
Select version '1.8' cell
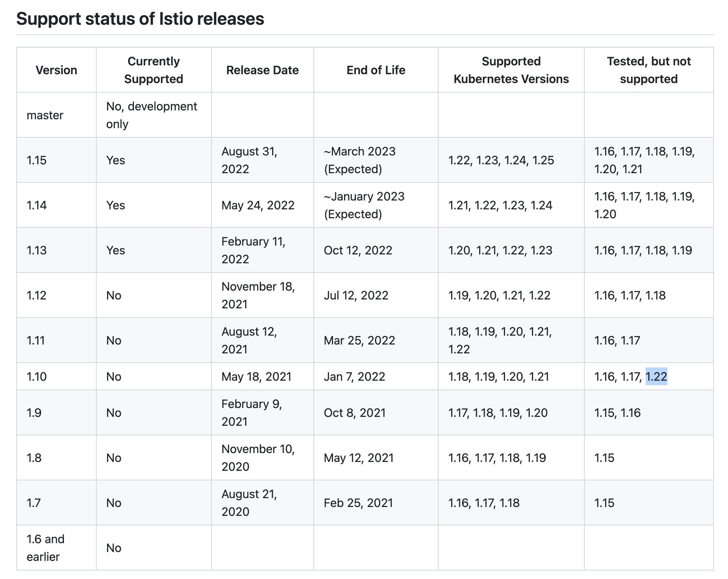click(x=56, y=458)
